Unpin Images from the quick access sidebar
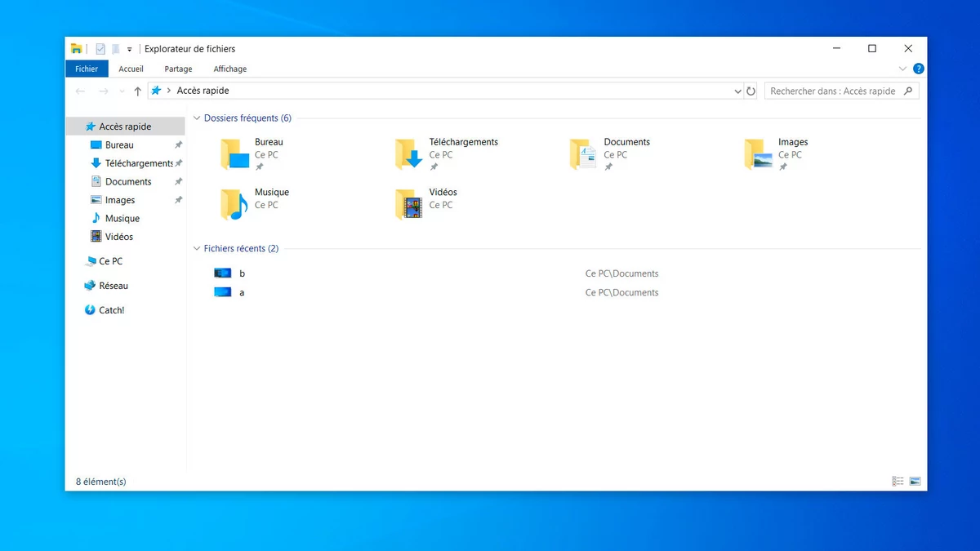The height and width of the screenshot is (551, 980). pyautogui.click(x=177, y=200)
